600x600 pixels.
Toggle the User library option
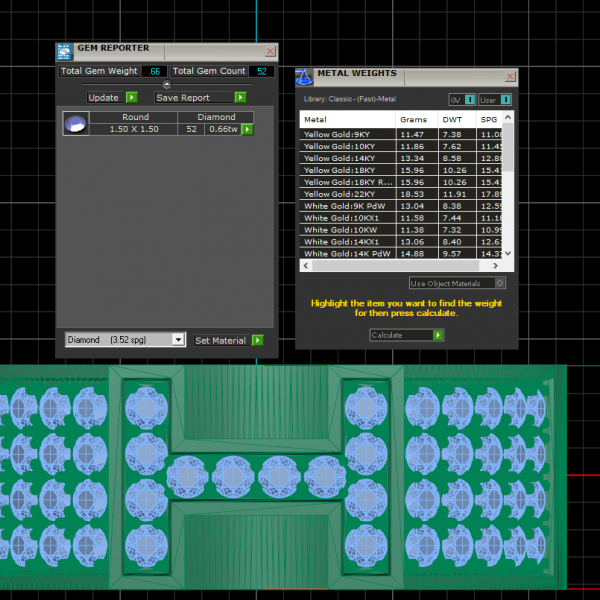point(505,100)
